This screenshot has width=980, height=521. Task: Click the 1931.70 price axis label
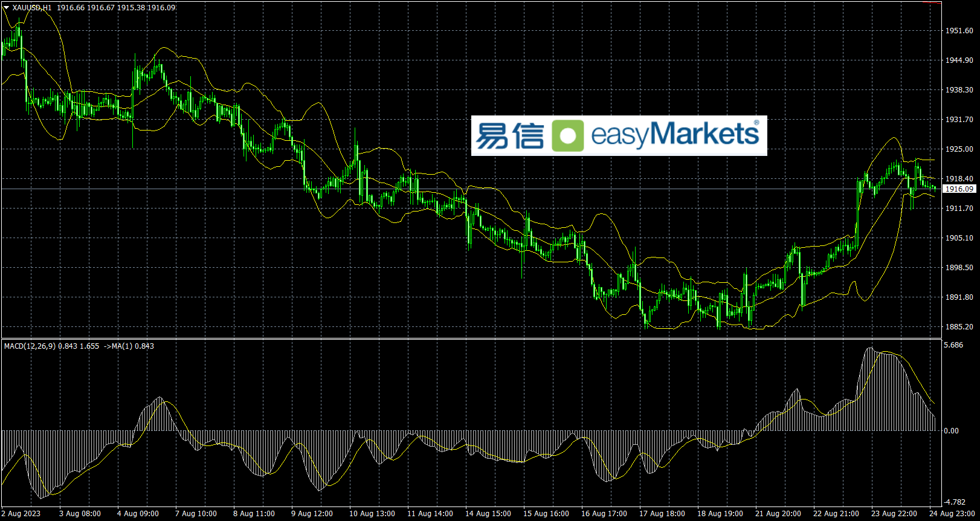click(x=959, y=120)
